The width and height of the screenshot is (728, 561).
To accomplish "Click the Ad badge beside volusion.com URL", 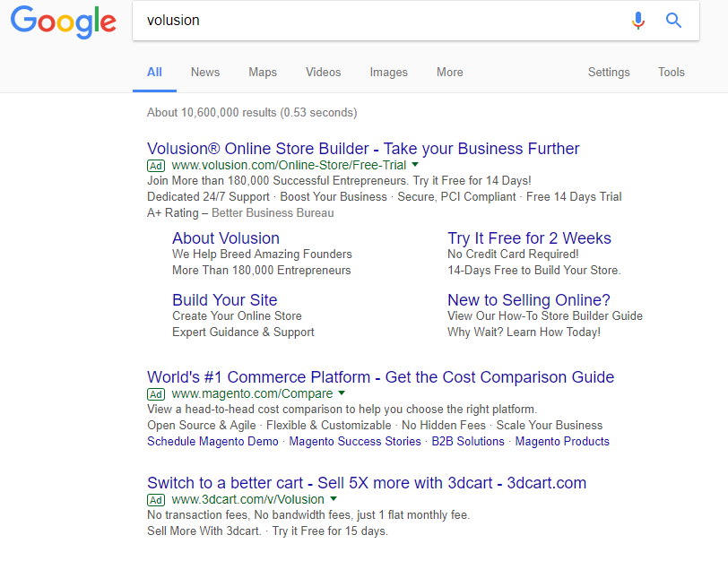I will tap(156, 166).
